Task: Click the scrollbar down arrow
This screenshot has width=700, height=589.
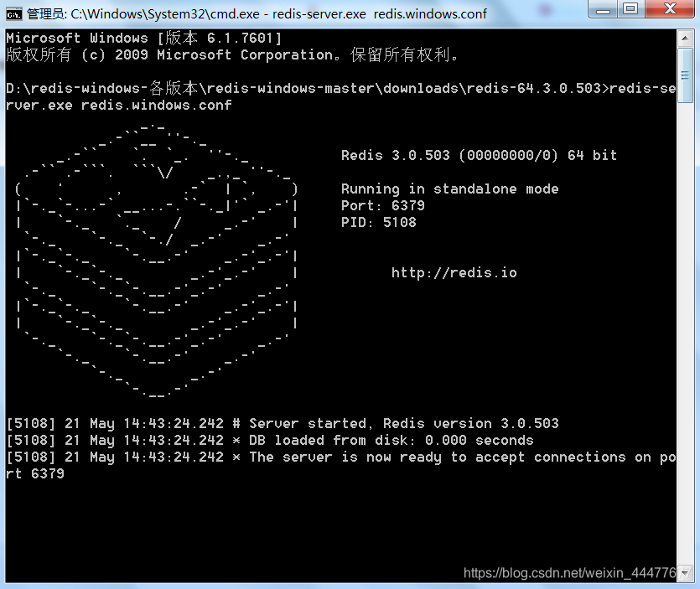Action: (685, 573)
